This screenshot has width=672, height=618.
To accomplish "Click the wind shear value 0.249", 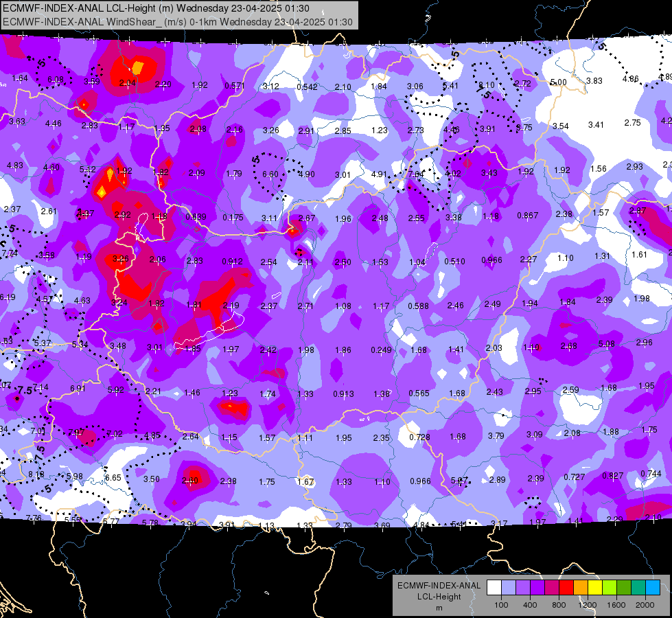I will [382, 350].
